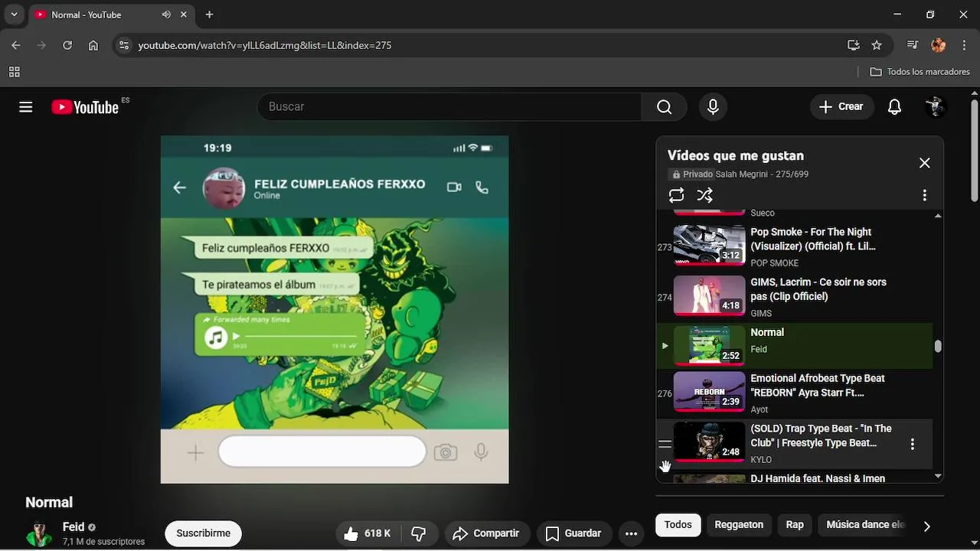Image resolution: width=980 pixels, height=551 pixels.
Task: Open Feid channel avatar
Action: click(39, 533)
